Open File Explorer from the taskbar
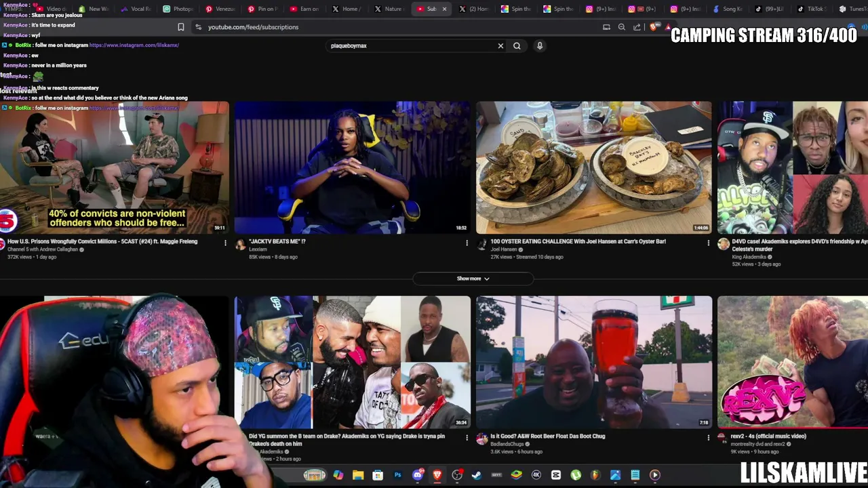This screenshot has width=868, height=488. point(358,475)
